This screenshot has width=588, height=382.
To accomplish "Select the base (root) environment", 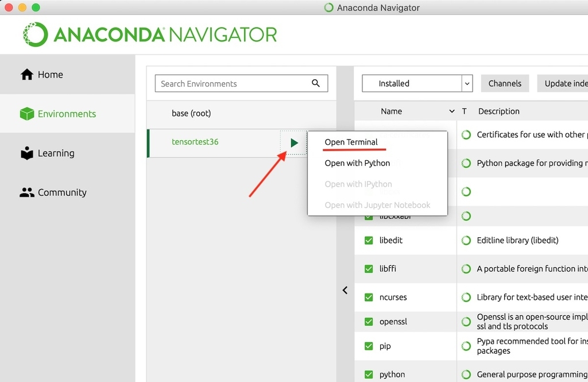I will 242,113.
